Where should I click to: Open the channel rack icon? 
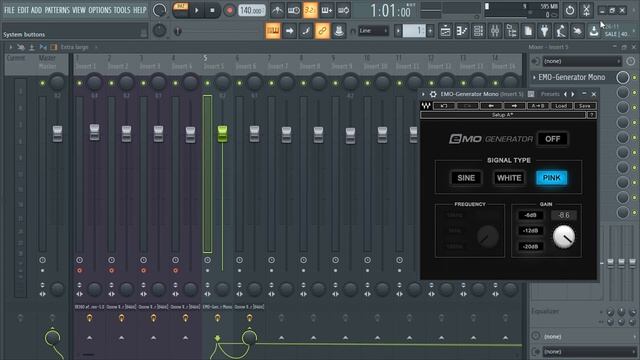pyautogui.click(x=478, y=31)
